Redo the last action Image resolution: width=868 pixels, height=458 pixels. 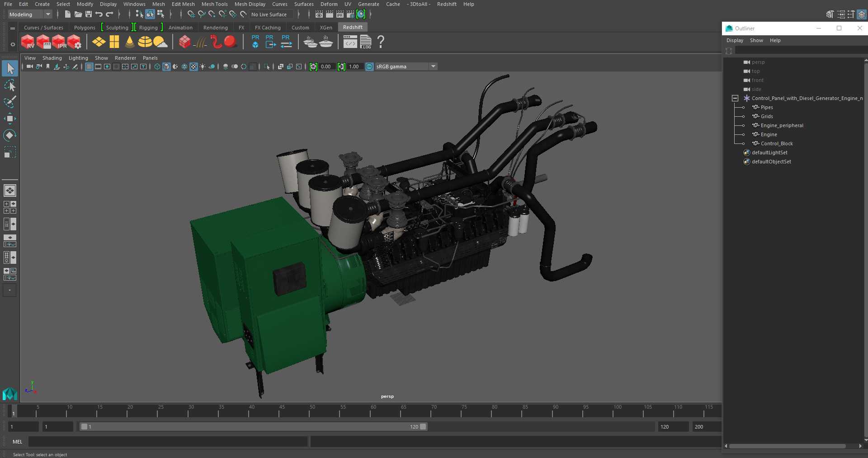pos(109,14)
